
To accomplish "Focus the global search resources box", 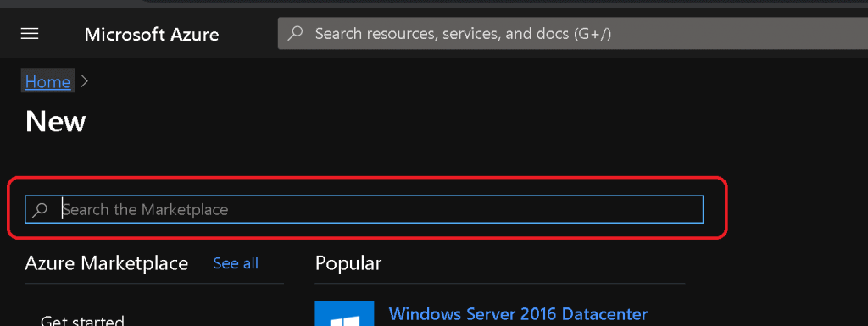I will coord(573,34).
